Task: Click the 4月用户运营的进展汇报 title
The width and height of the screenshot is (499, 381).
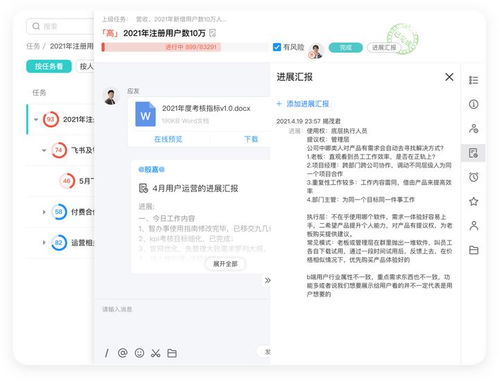Action: click(x=195, y=188)
